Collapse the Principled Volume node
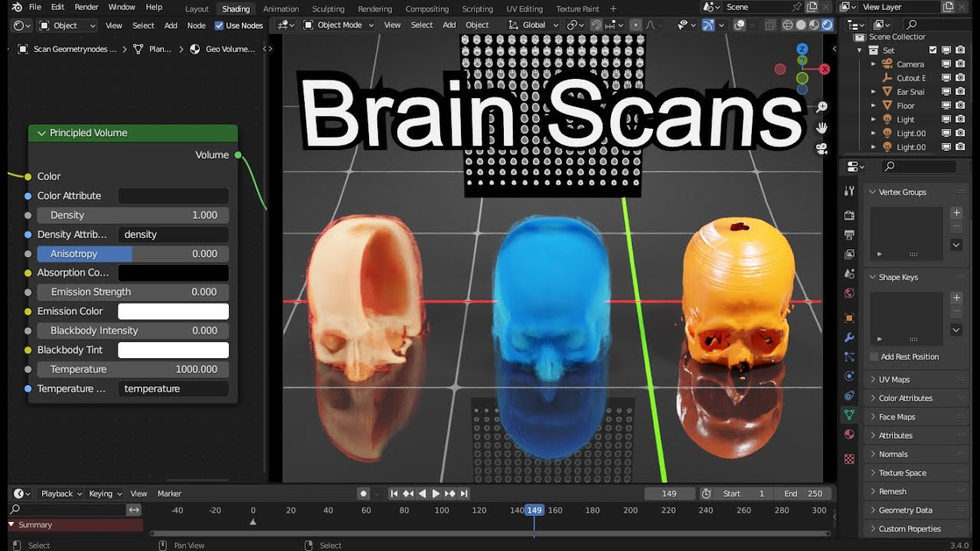 [41, 133]
